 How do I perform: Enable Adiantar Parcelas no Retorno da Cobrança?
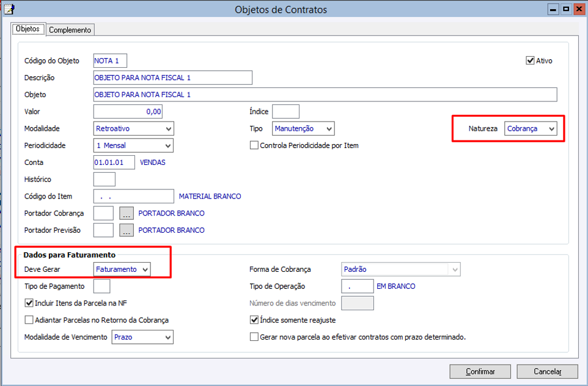[x=29, y=320]
